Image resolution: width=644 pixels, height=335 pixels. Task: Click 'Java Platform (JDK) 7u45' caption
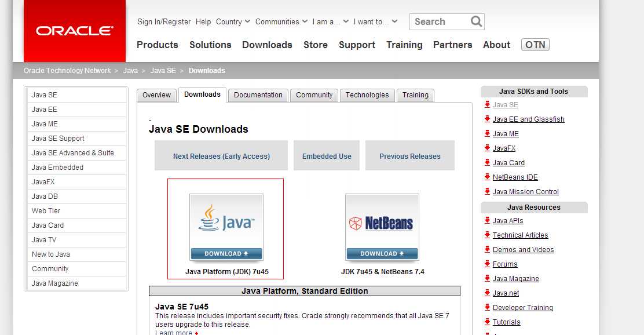(226, 272)
